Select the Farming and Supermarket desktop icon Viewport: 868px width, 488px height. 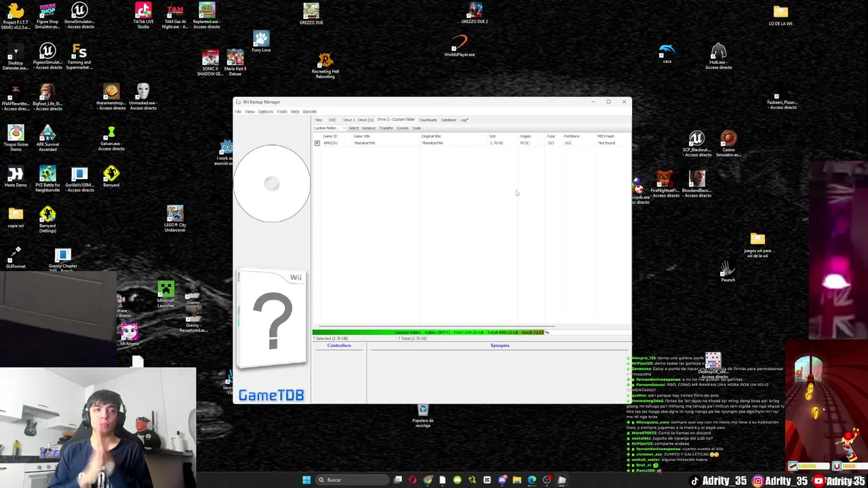click(x=79, y=57)
